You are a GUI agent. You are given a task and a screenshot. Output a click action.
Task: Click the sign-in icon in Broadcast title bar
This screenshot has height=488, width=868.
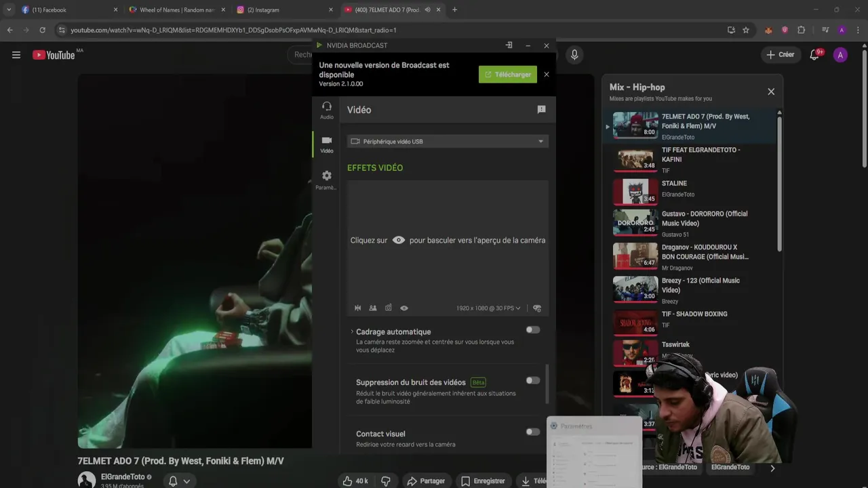509,45
